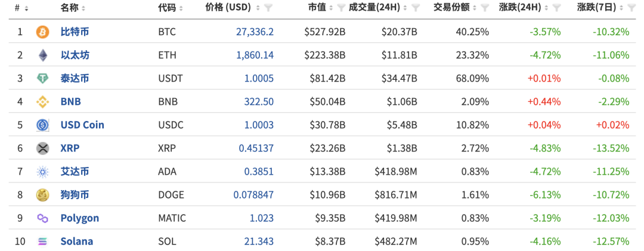644x251 pixels.
Task: Open the 以太坊 coin link
Action: 75,55
